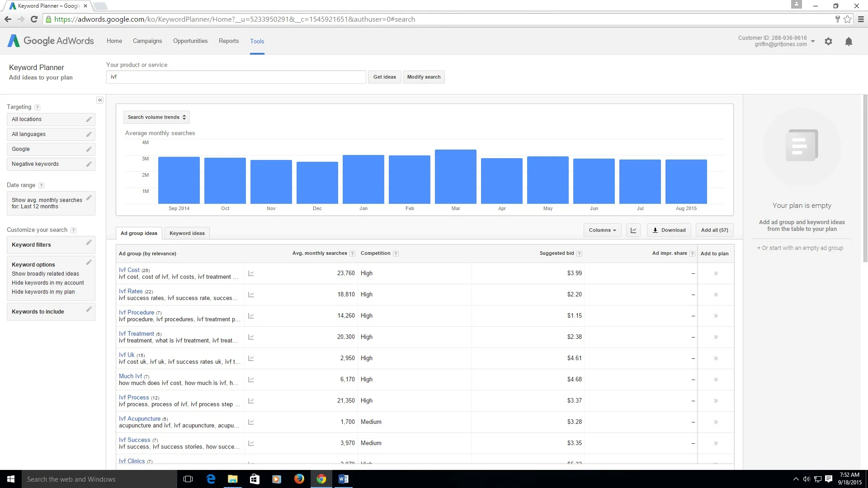Edit All locations targeting pencil icon
Image resolution: width=868 pixels, height=488 pixels.
coord(89,119)
